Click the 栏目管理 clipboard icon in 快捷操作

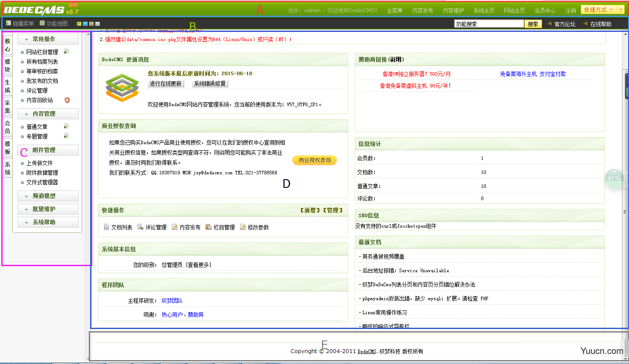(209, 227)
